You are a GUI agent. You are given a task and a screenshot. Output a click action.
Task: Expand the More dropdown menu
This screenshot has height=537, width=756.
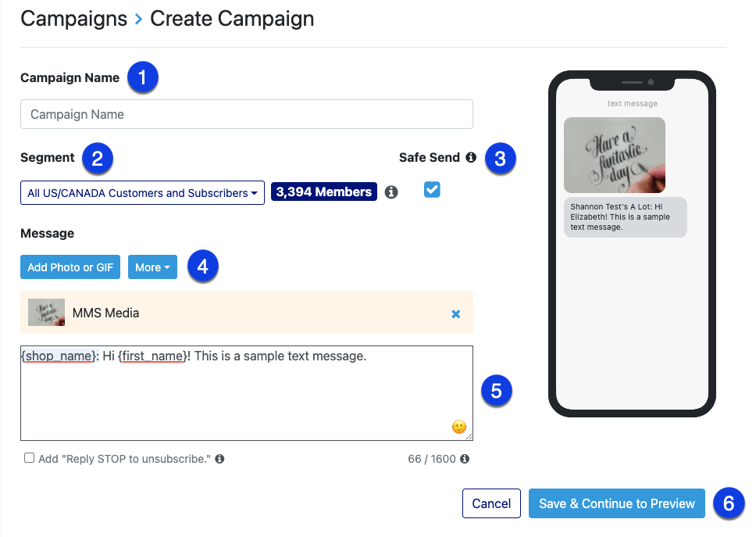coord(152,267)
